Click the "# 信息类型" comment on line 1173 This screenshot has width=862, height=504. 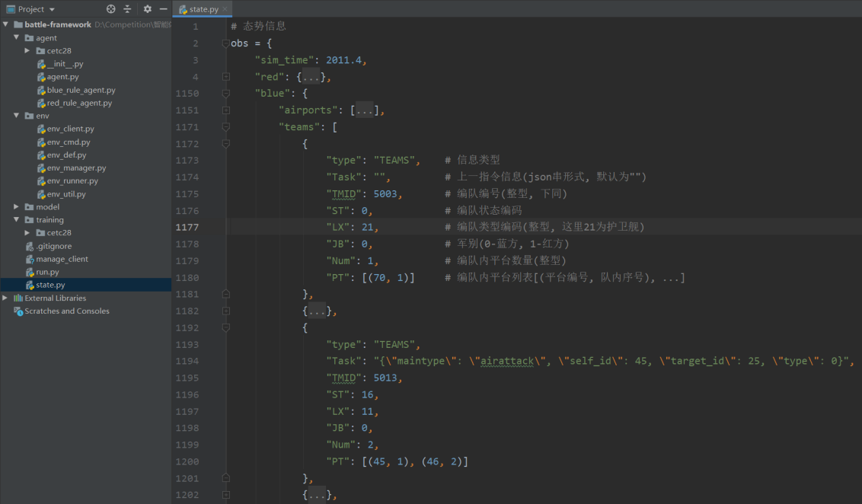473,160
